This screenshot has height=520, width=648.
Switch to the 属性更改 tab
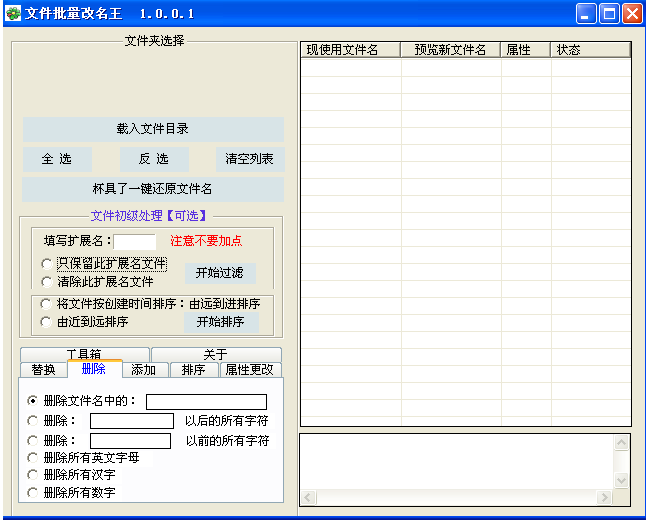(250, 370)
